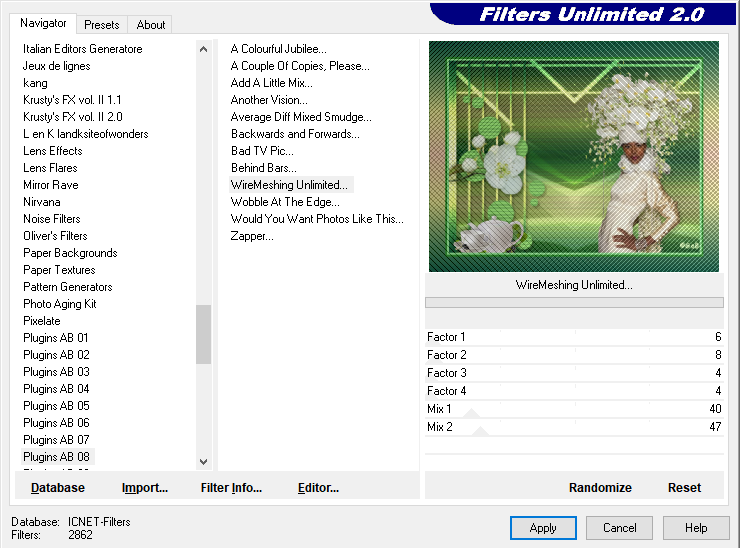
Task: Choose Average Diff Mixed Smudge filter
Action: click(301, 117)
